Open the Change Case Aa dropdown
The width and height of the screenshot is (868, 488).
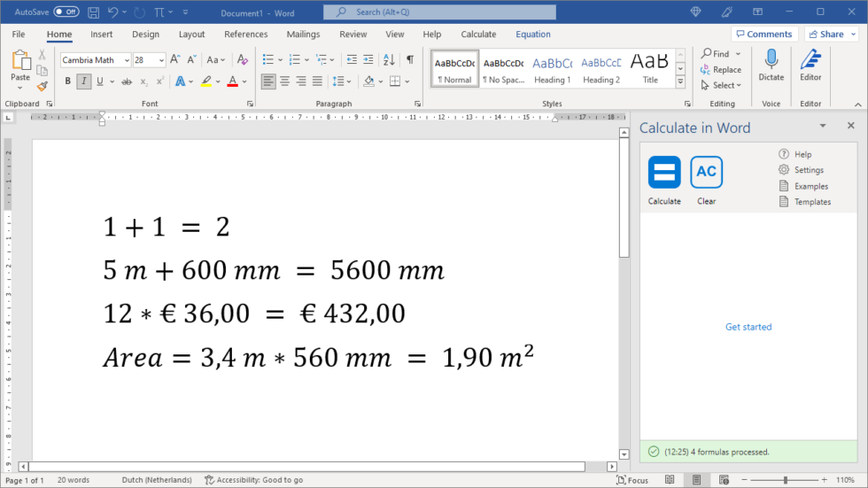(215, 59)
